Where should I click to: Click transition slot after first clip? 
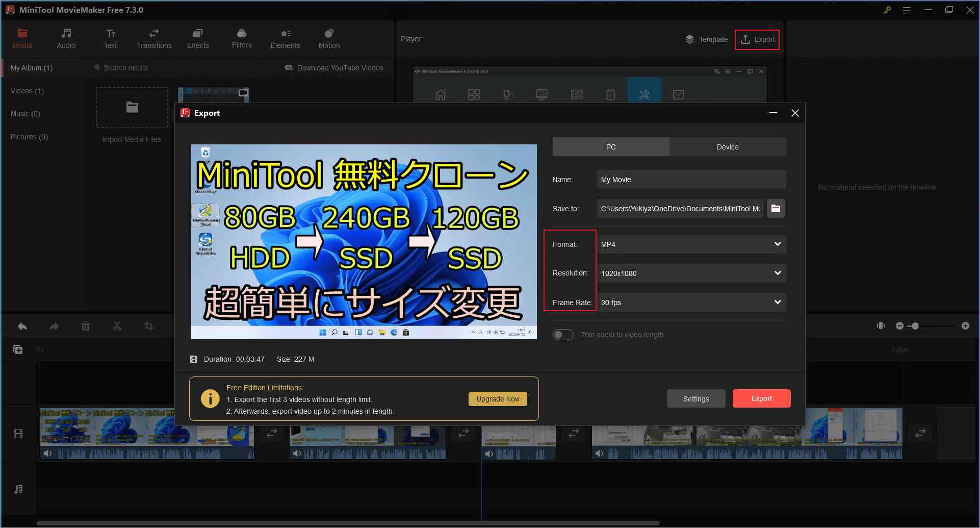click(x=272, y=433)
